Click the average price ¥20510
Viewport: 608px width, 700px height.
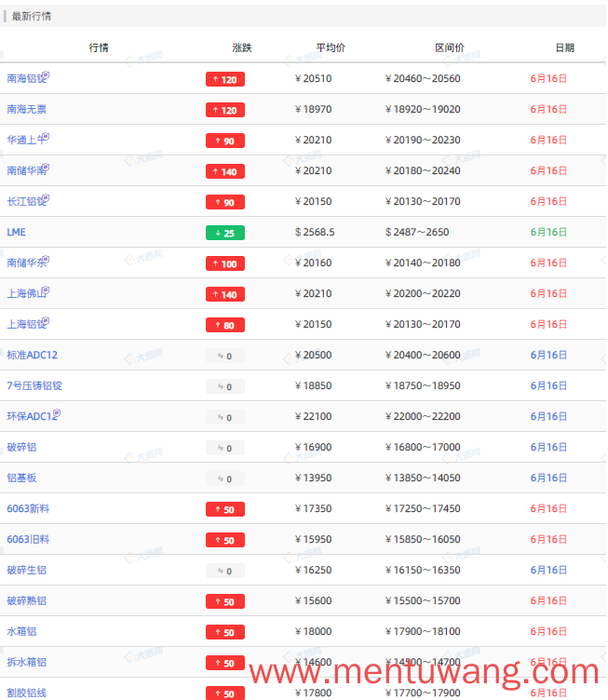pos(314,78)
